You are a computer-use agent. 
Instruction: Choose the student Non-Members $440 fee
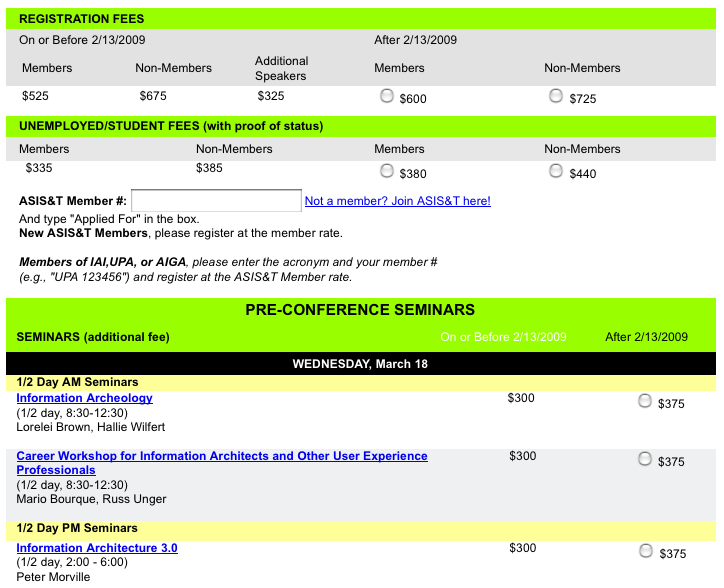556,171
